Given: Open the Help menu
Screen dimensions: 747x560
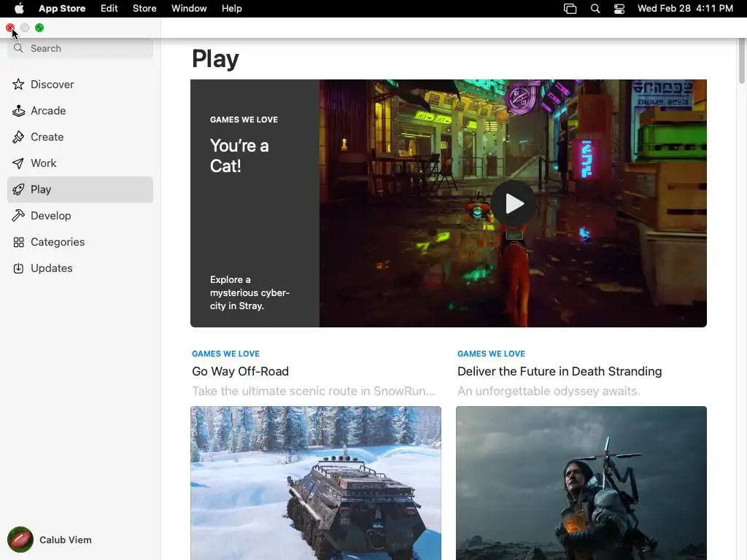Looking at the screenshot, I should (231, 9).
